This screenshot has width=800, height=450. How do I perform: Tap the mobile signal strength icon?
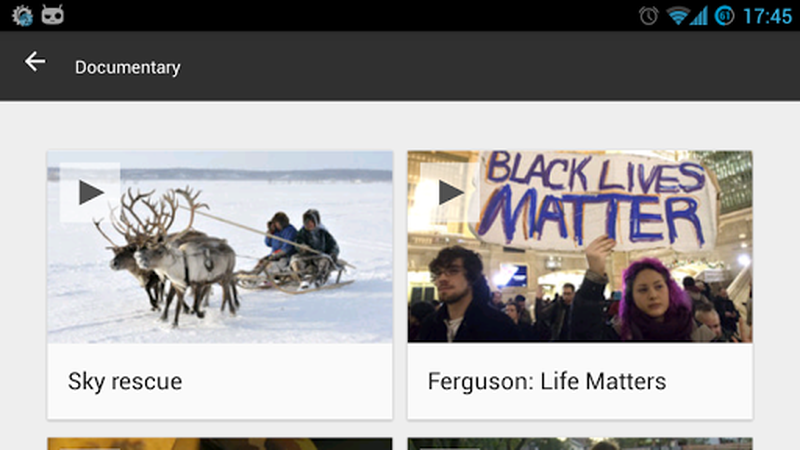pyautogui.click(x=699, y=16)
